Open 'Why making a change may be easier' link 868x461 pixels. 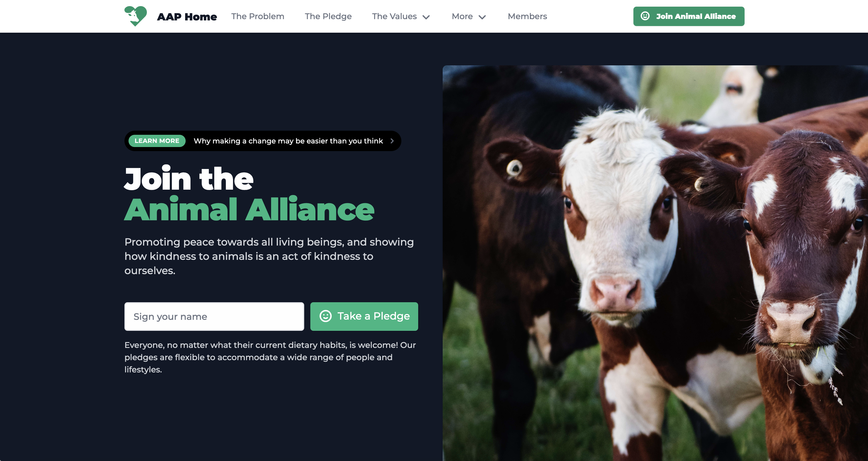tap(288, 141)
